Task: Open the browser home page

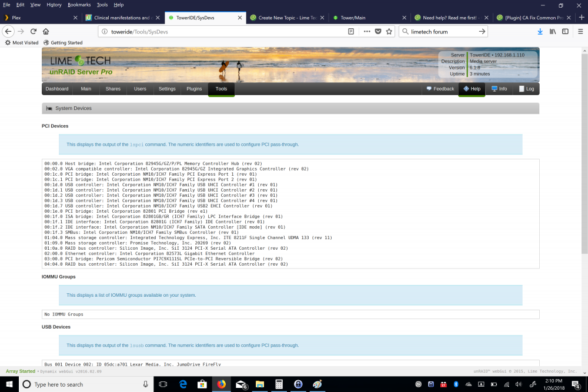Action: coord(46,32)
